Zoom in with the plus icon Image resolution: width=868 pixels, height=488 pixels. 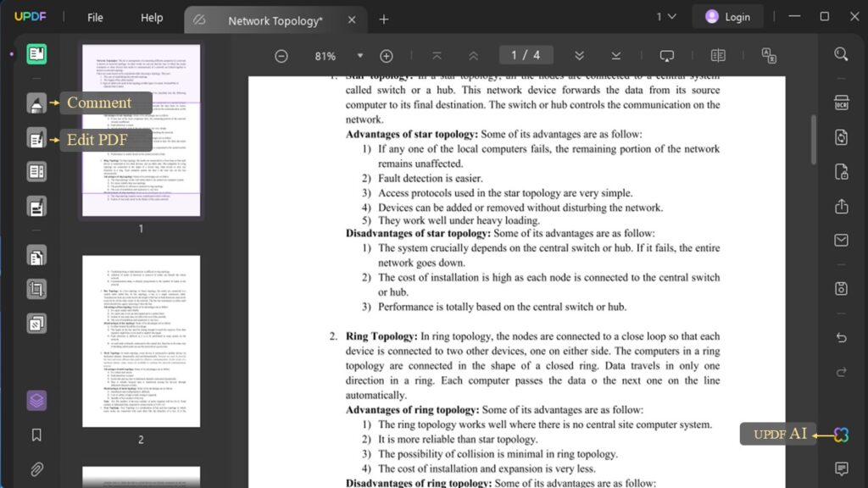click(x=387, y=56)
